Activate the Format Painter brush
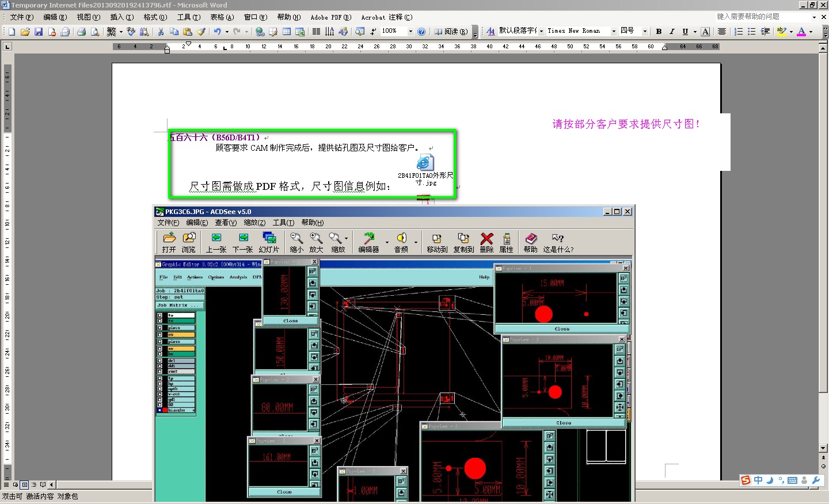 click(201, 32)
